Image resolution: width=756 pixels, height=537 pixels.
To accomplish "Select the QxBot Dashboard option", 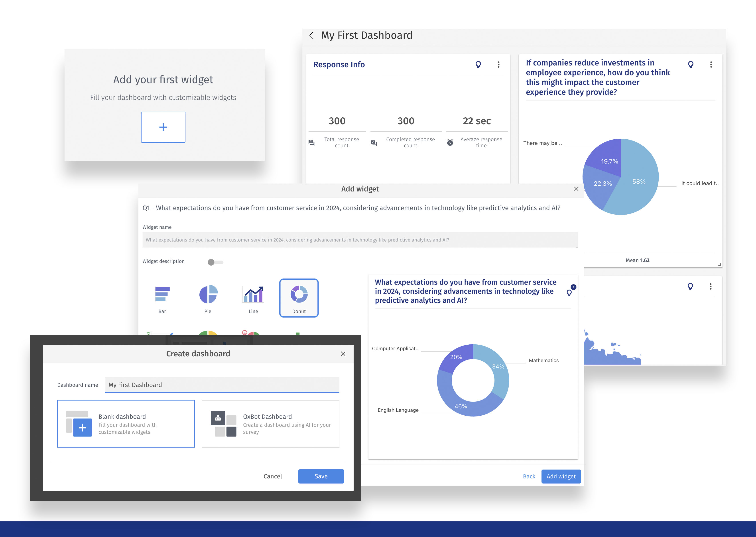I will [x=270, y=424].
